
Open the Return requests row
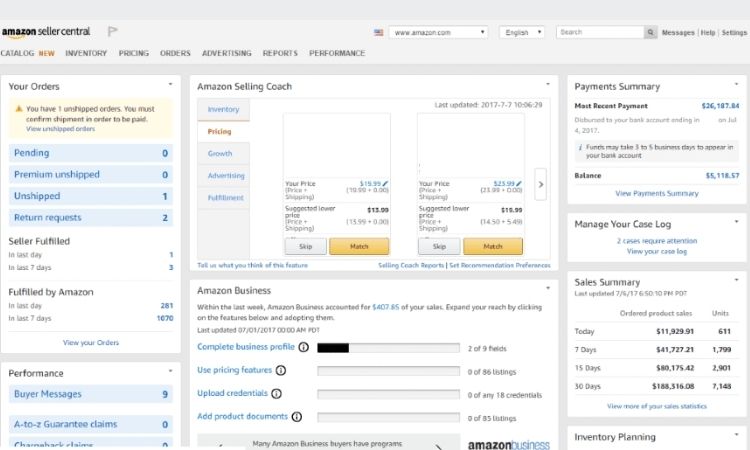[91, 218]
